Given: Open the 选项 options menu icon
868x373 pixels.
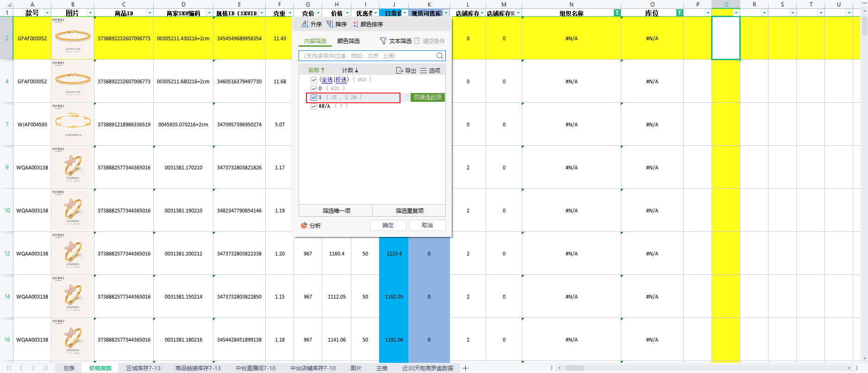Looking at the screenshot, I should (x=424, y=70).
